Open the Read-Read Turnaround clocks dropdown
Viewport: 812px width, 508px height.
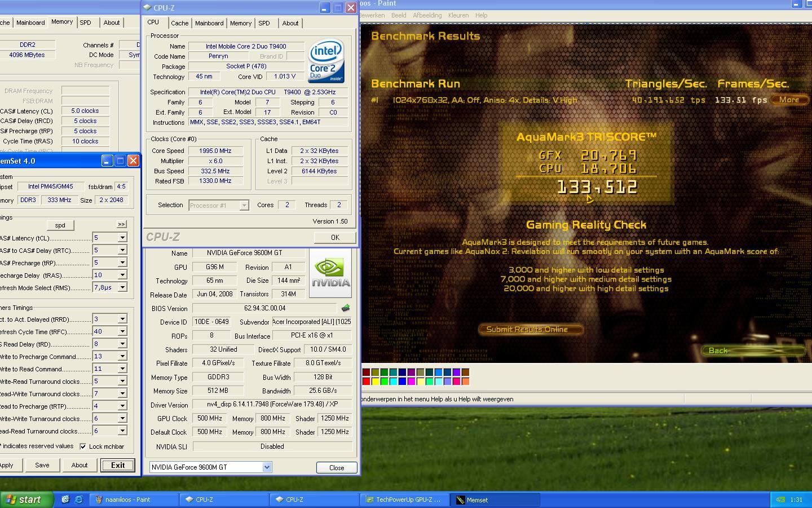[122, 431]
